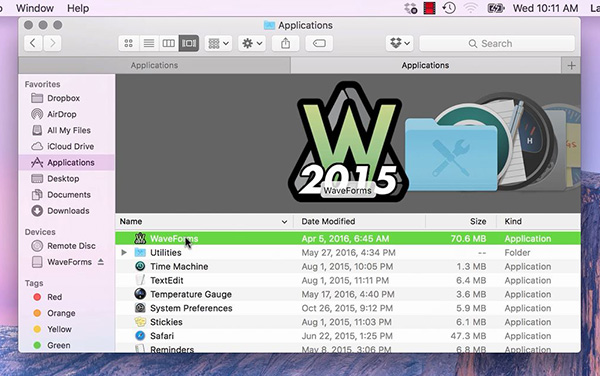Click the WaveForms row icon

pyautogui.click(x=140, y=239)
